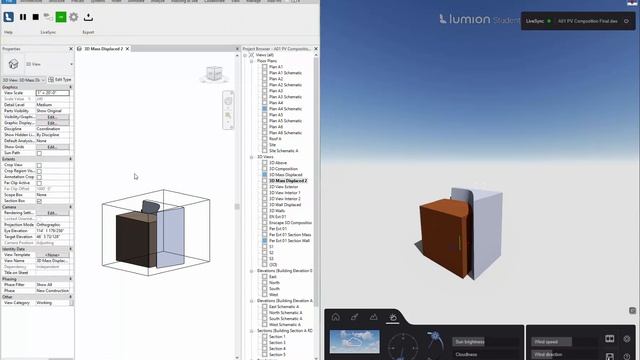Open Section 1 in Project Browser

point(277,337)
